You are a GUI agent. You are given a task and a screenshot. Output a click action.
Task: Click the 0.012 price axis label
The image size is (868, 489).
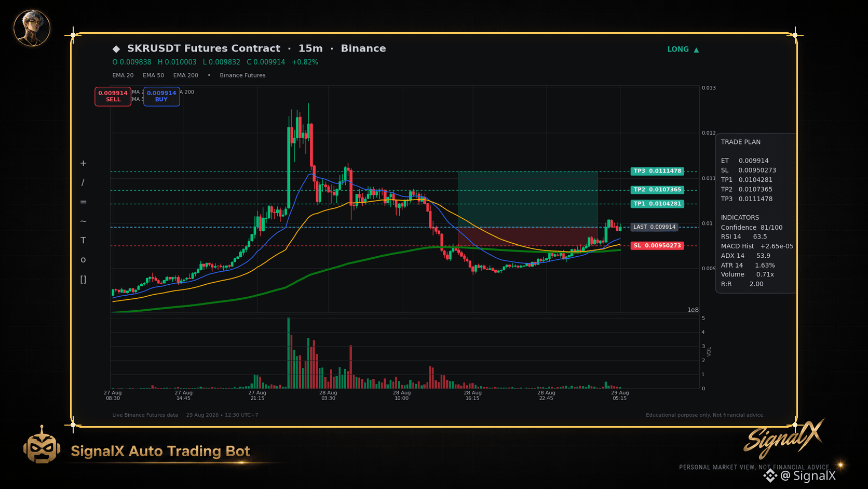coord(709,133)
